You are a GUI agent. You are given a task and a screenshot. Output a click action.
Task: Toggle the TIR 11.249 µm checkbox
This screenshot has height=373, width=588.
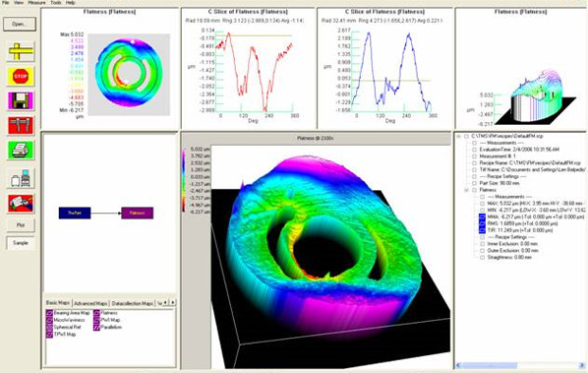point(482,230)
